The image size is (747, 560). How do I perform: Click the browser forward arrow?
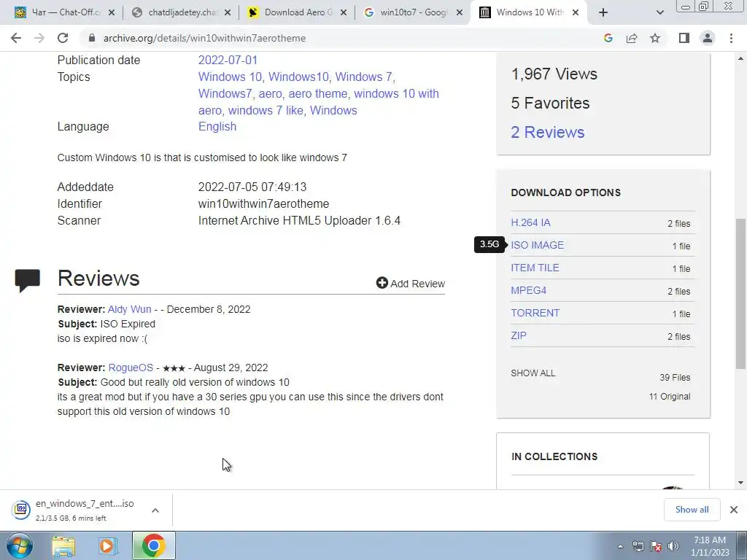click(39, 38)
